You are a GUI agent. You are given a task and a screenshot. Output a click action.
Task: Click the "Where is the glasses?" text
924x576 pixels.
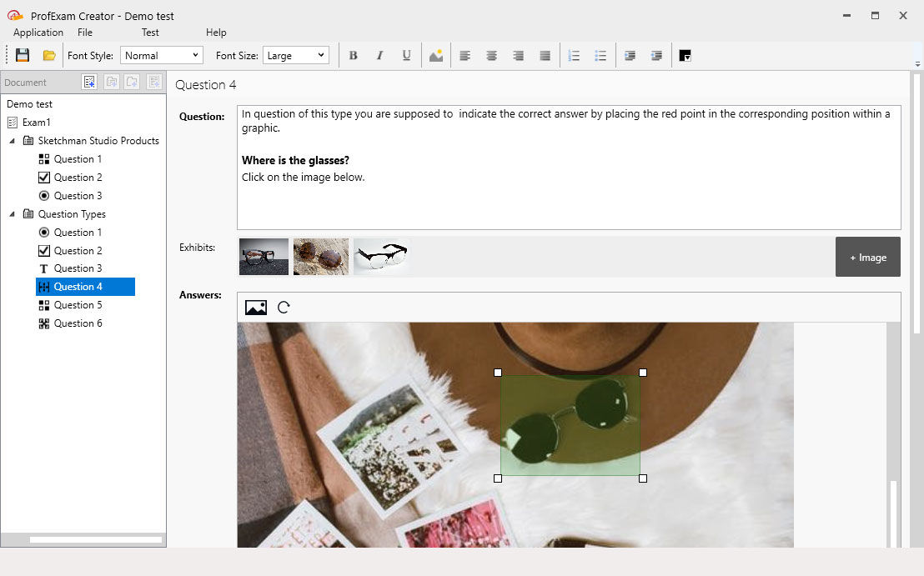coord(295,160)
